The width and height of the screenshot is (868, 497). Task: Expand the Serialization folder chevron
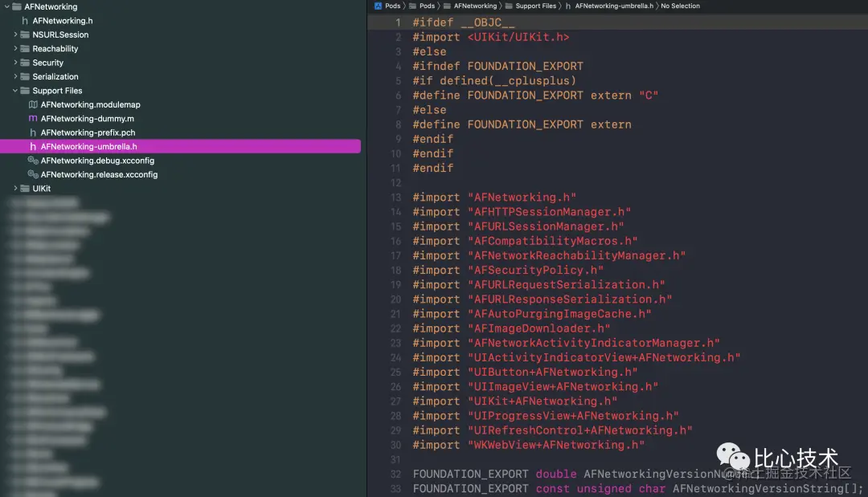point(15,76)
